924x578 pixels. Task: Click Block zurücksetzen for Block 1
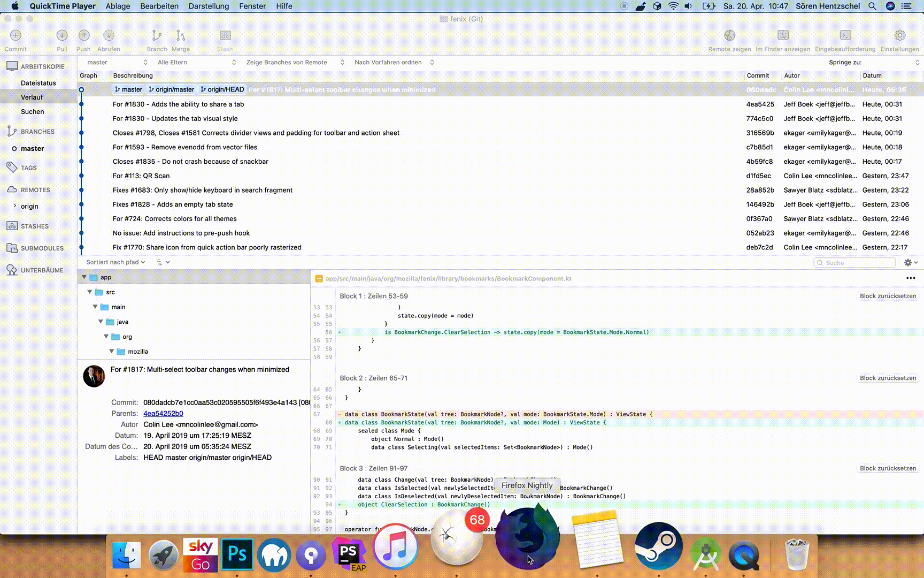pyautogui.click(x=888, y=296)
